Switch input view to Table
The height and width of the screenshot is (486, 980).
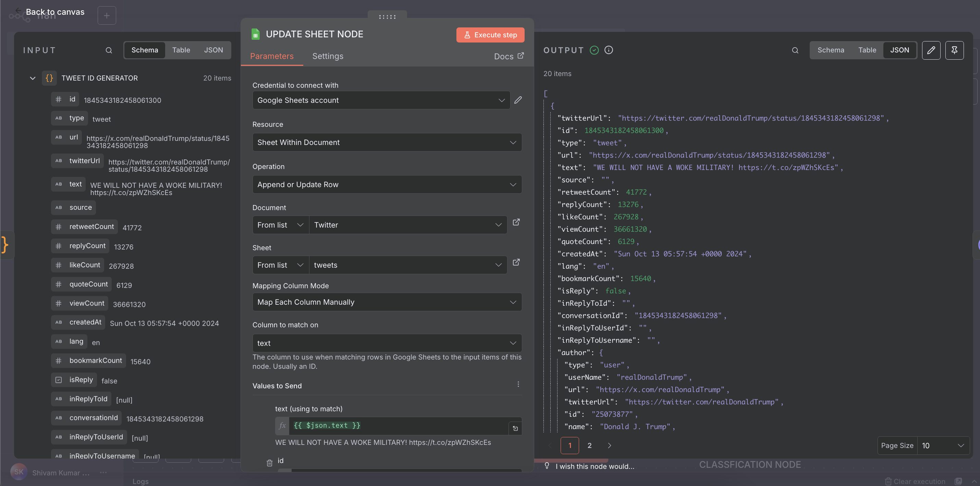[181, 50]
